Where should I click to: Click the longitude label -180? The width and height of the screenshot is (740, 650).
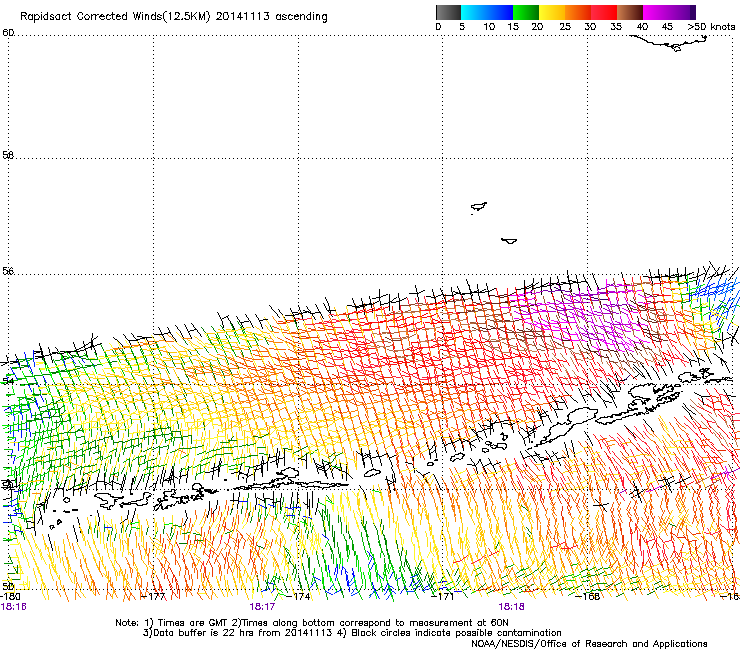[x=10, y=596]
